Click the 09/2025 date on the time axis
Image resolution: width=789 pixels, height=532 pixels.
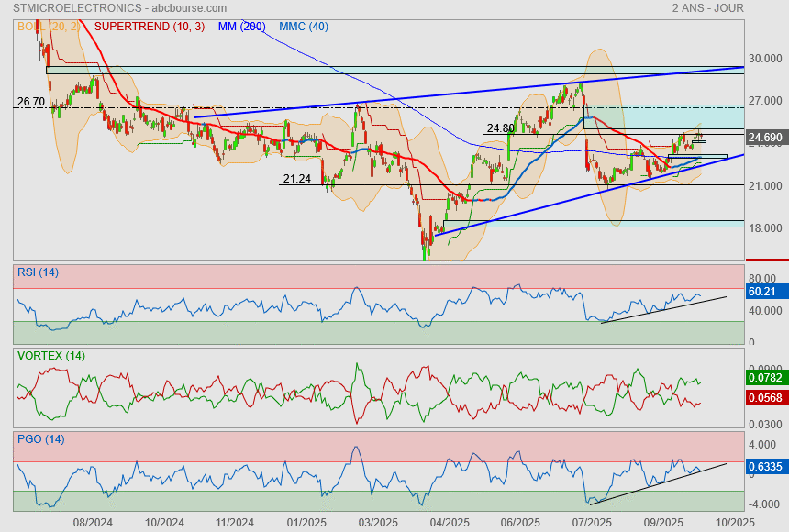pyautogui.click(x=661, y=521)
